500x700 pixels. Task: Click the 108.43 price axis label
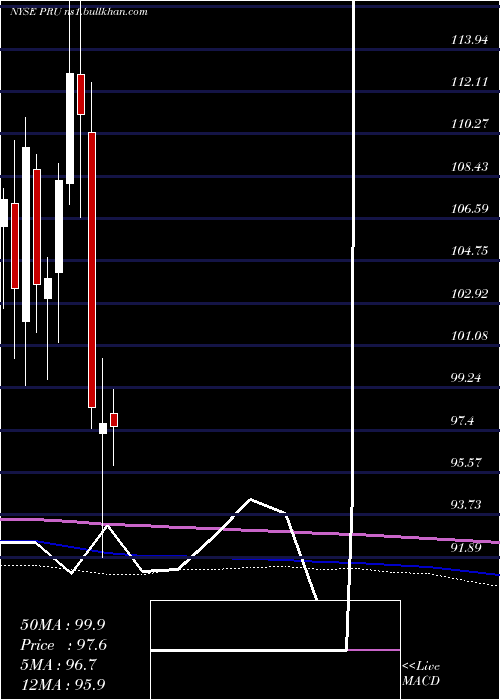point(469,167)
